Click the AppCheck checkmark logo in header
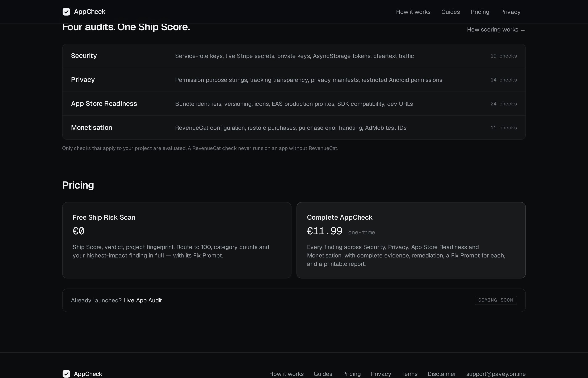This screenshot has width=588, height=378. (x=66, y=12)
